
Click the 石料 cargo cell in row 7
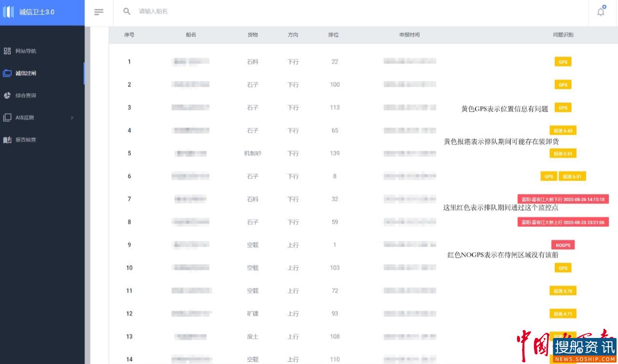(253, 199)
